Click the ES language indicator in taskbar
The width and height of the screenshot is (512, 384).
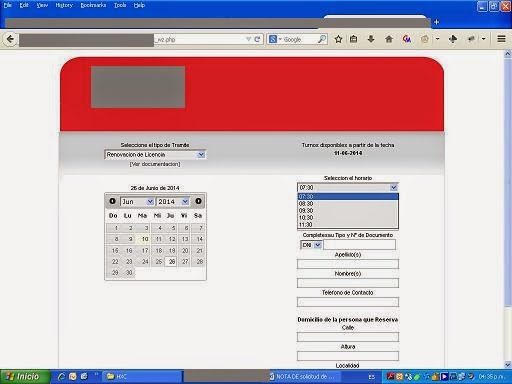(x=372, y=377)
